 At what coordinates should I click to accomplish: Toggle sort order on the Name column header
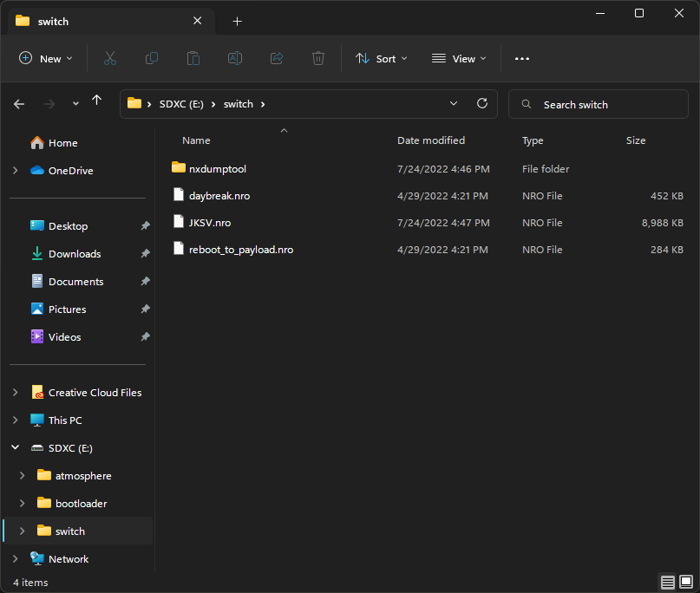coord(196,140)
